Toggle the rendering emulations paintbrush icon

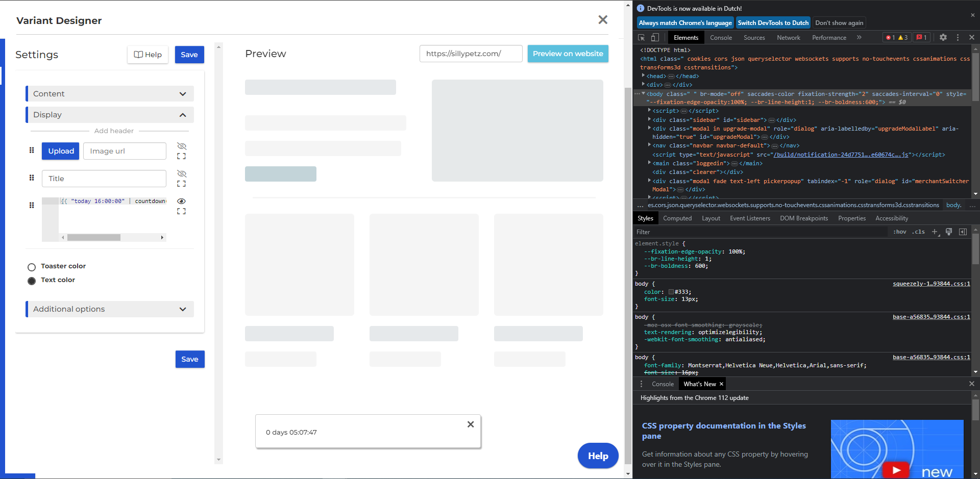click(x=949, y=232)
